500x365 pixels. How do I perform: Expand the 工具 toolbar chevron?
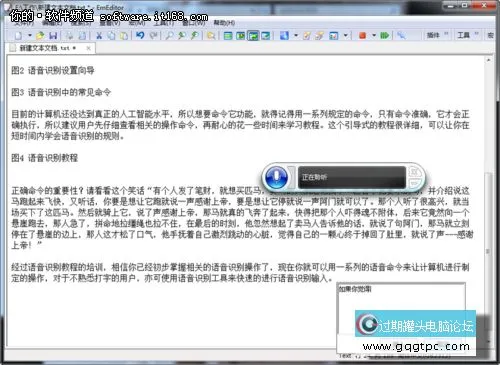[476, 34]
